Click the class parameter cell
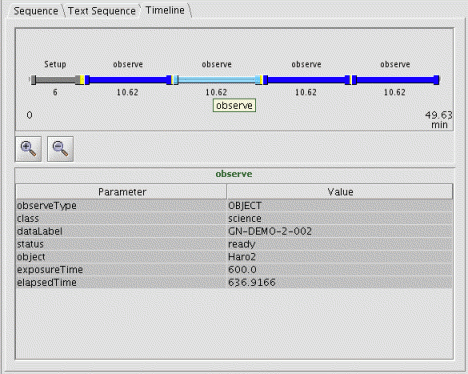Image resolution: width=468 pixels, height=374 pixels. click(121, 218)
